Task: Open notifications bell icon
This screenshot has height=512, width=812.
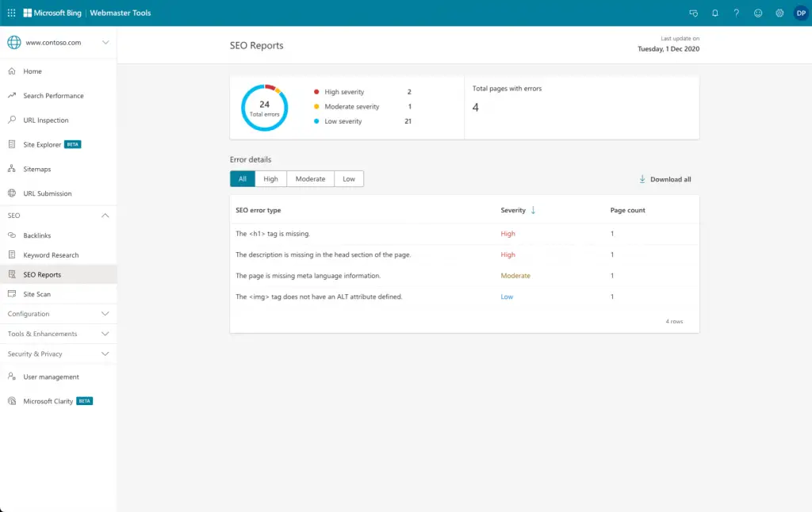Action: click(x=715, y=13)
